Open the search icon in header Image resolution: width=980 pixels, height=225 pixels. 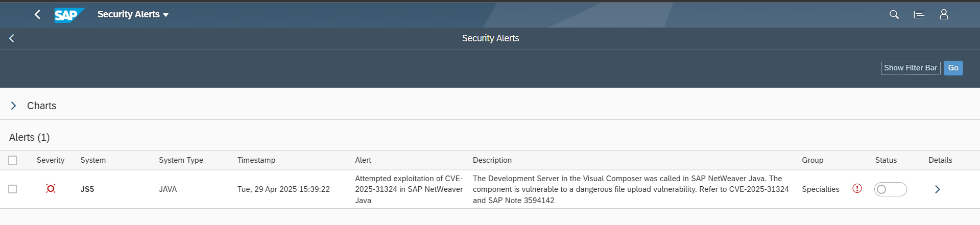[x=894, y=14]
